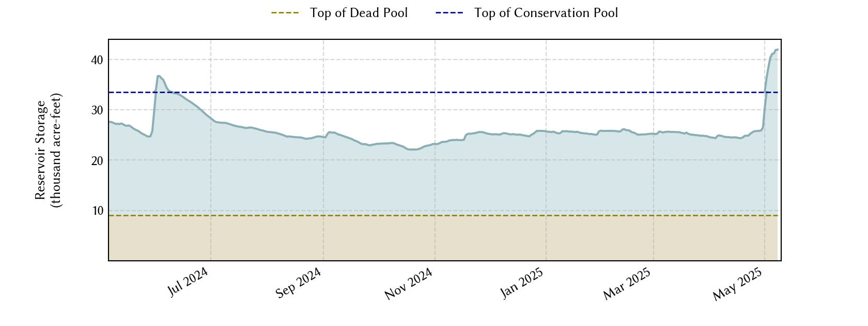Click the 'May 2025' x-axis label

(x=737, y=285)
